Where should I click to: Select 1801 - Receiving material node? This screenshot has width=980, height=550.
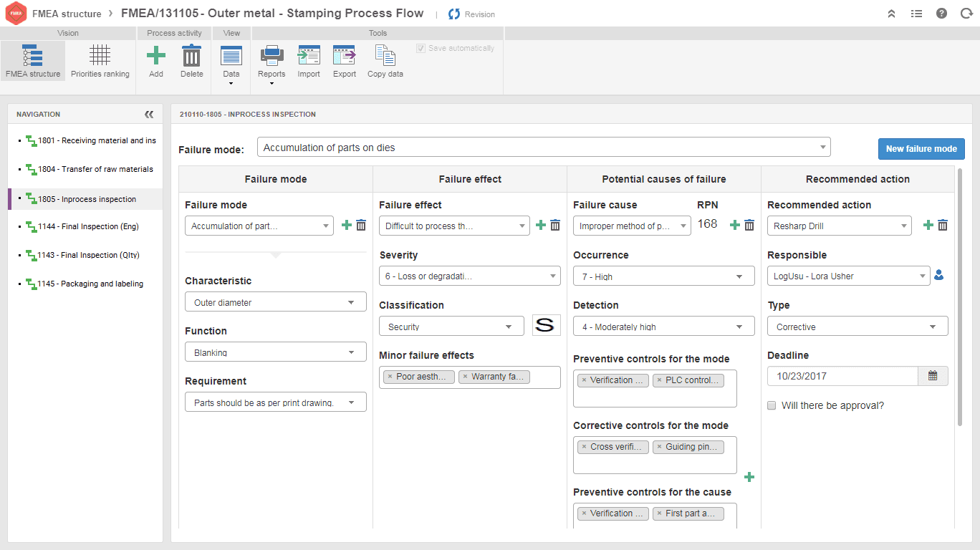click(90, 140)
